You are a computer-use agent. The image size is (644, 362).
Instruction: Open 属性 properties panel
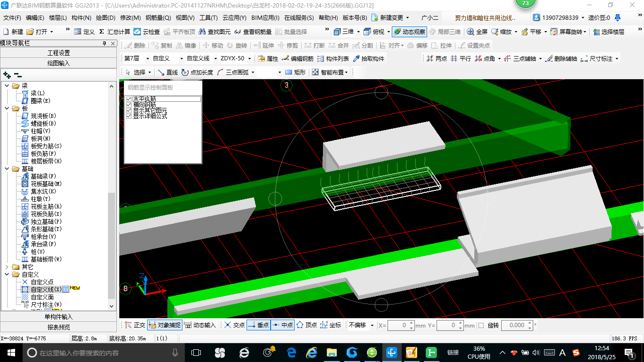point(268,59)
